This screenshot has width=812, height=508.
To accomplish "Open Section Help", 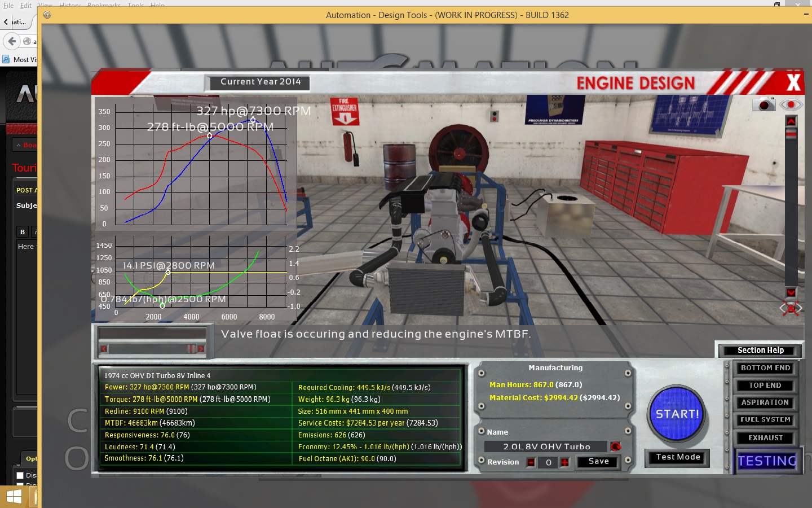I will pyautogui.click(x=760, y=351).
